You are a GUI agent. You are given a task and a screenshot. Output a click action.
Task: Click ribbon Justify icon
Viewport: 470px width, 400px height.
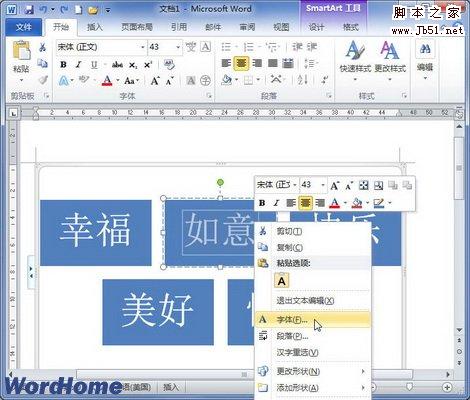[x=273, y=63]
